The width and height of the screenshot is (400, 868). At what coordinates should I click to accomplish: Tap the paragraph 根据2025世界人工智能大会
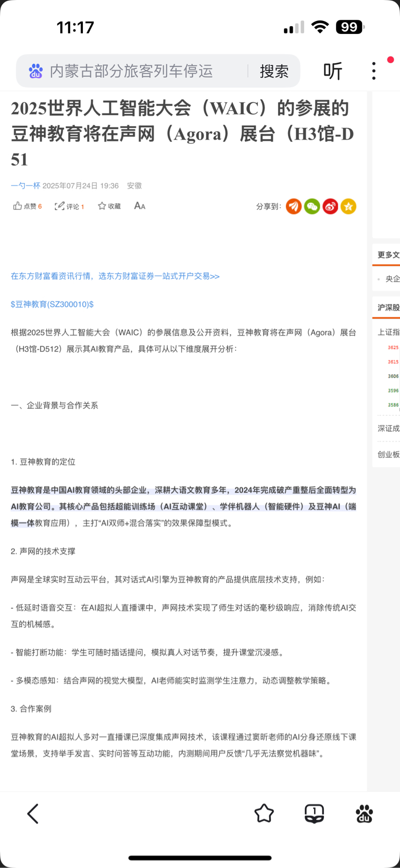(x=184, y=341)
